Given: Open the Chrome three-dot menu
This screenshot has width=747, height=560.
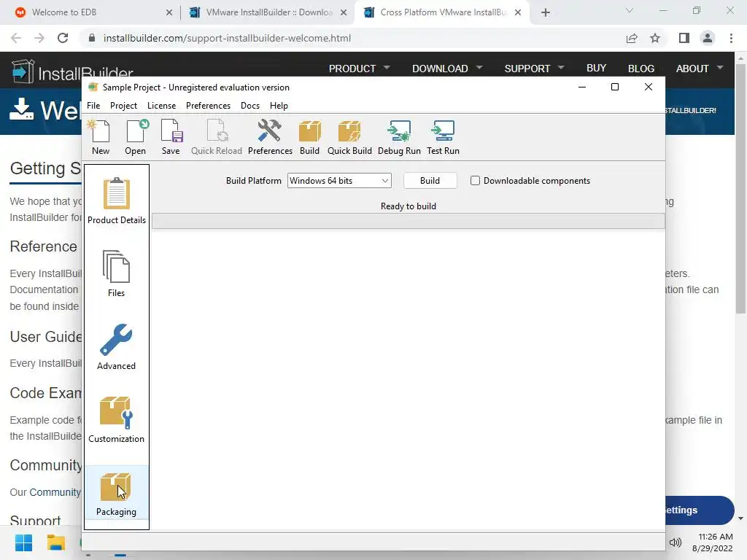Looking at the screenshot, I should (731, 38).
